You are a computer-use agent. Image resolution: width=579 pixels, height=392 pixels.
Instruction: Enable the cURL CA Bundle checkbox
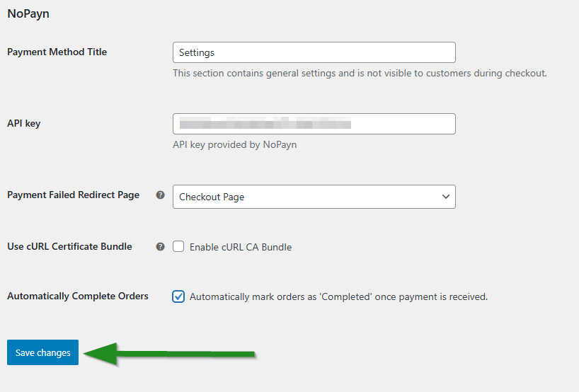pos(179,247)
